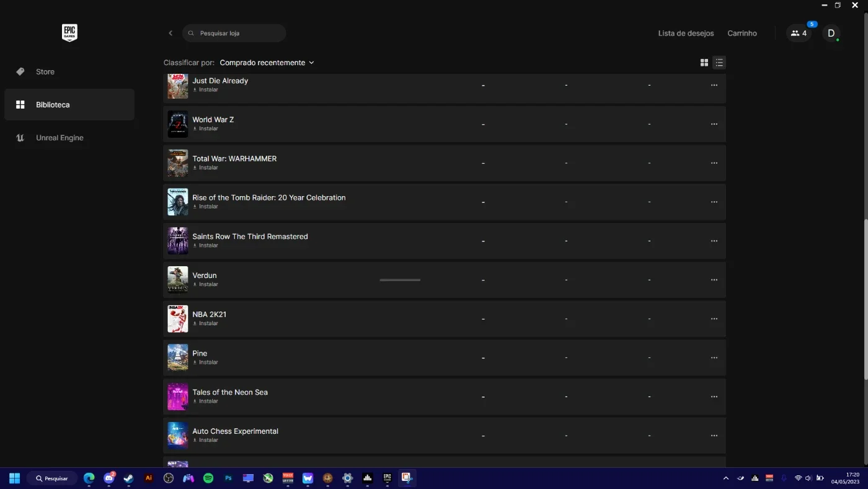The image size is (868, 489).
Task: Open options menu for World War Z
Action: (x=714, y=124)
